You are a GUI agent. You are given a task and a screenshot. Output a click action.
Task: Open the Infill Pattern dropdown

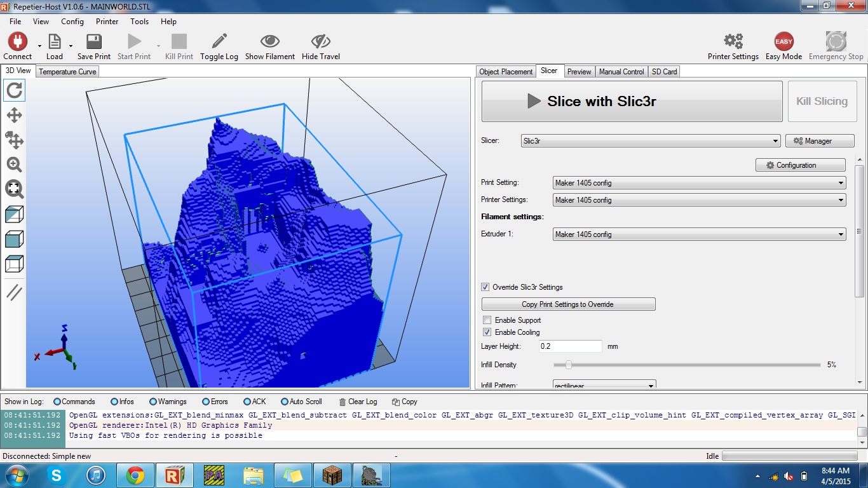click(x=604, y=385)
